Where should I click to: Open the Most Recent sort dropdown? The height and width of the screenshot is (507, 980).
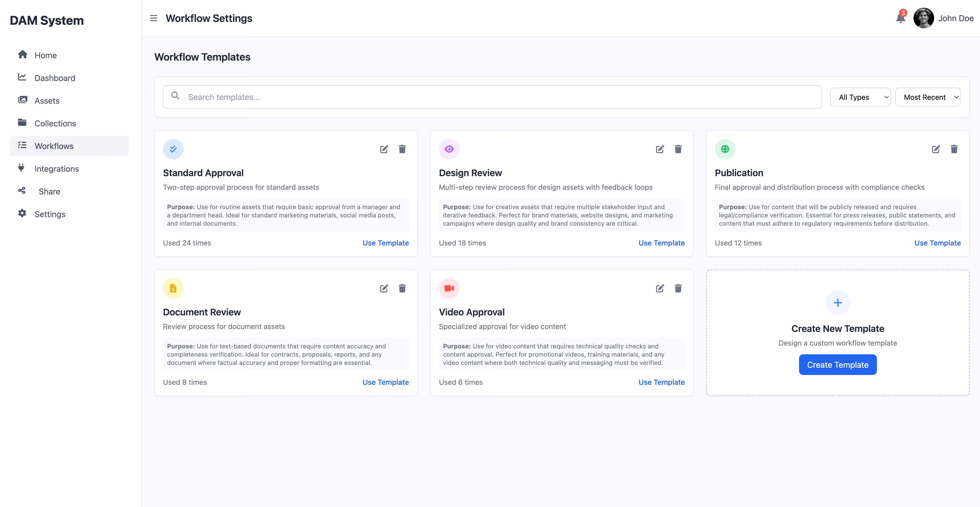coord(927,97)
